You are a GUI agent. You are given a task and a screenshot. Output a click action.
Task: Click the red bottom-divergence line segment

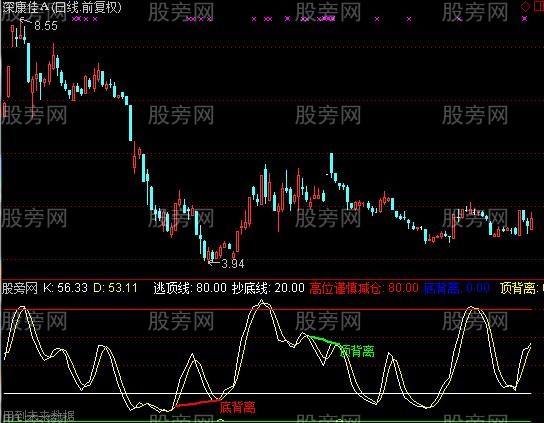(198, 403)
